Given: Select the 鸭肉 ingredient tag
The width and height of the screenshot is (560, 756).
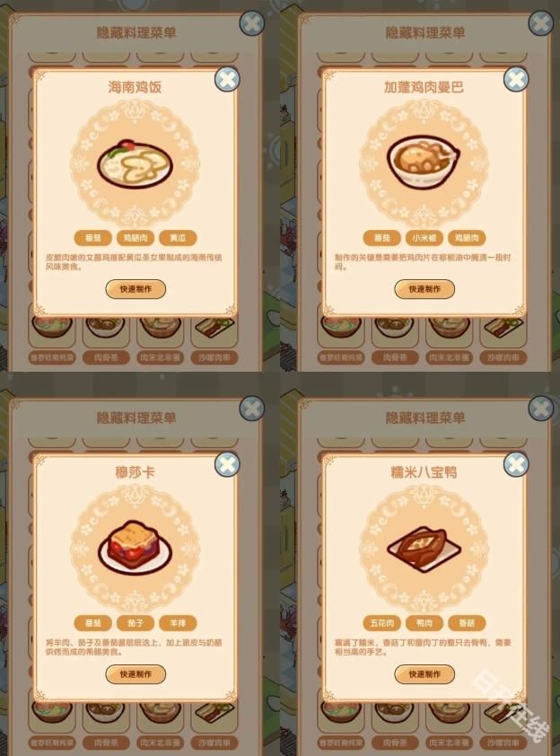Looking at the screenshot, I should 424,623.
